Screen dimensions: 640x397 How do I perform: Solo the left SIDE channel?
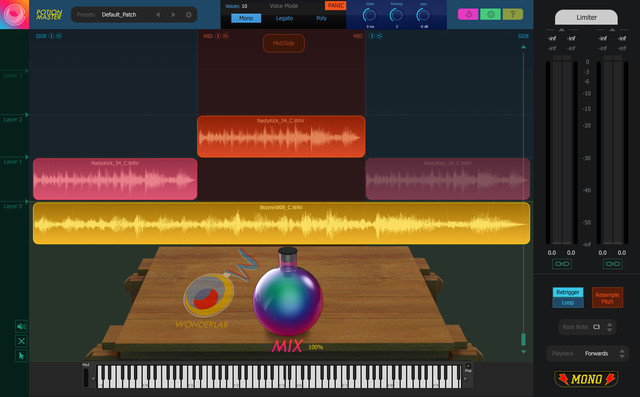pyautogui.click(x=59, y=36)
